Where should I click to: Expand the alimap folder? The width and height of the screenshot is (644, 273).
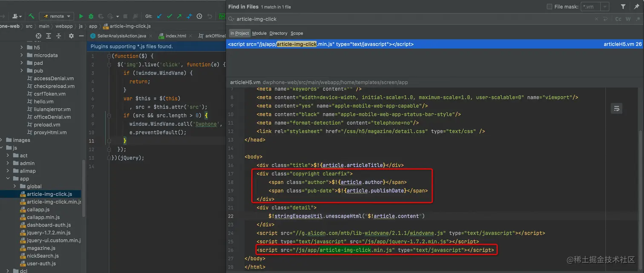click(x=8, y=171)
